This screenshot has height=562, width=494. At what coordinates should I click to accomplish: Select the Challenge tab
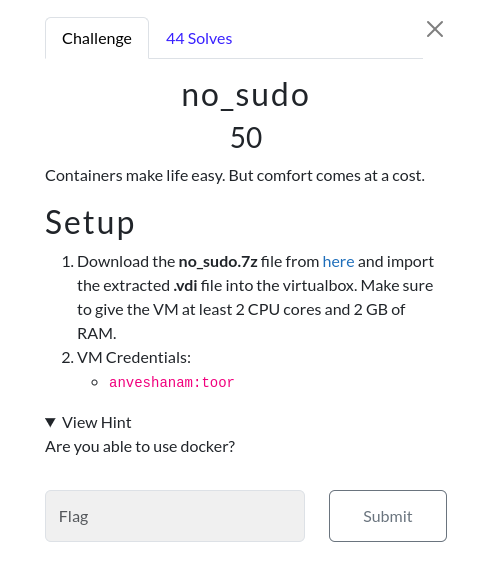[97, 38]
